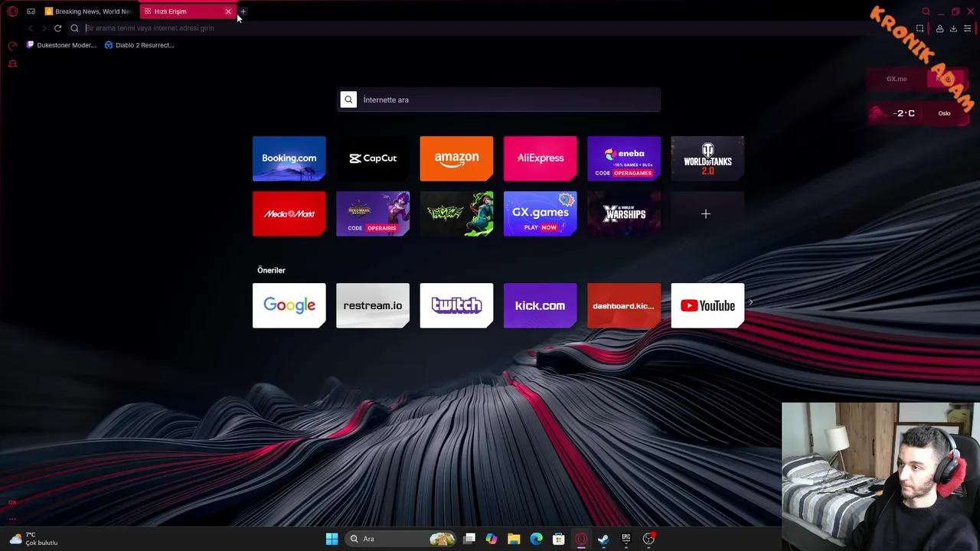Open the Opera main menu logo
The image size is (980, 551).
point(12,11)
